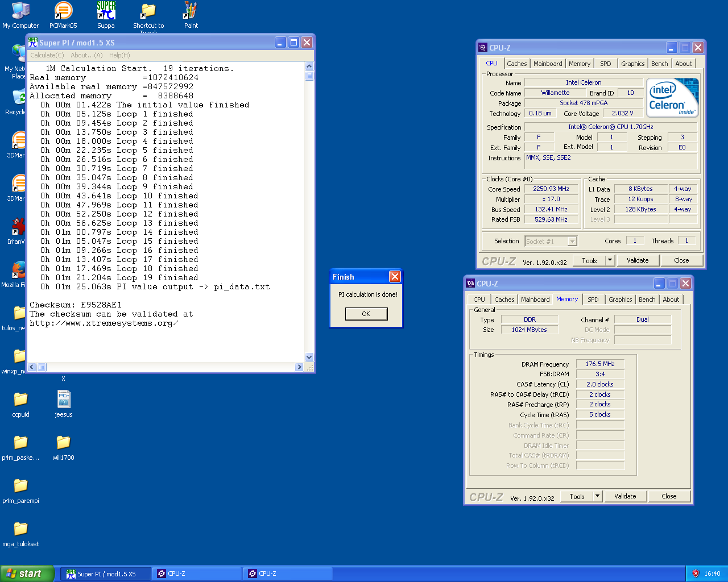This screenshot has width=728, height=582.
Task: Click the security shield tray icon
Action: click(x=696, y=573)
